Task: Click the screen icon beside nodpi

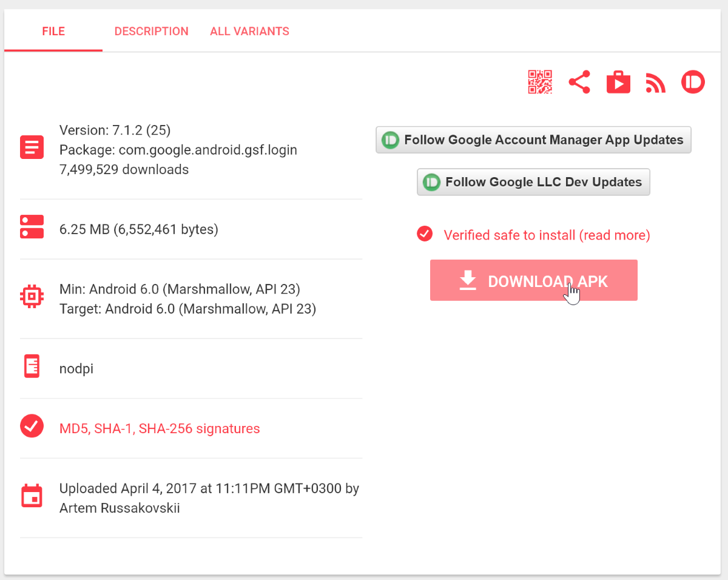Action: pos(32,366)
